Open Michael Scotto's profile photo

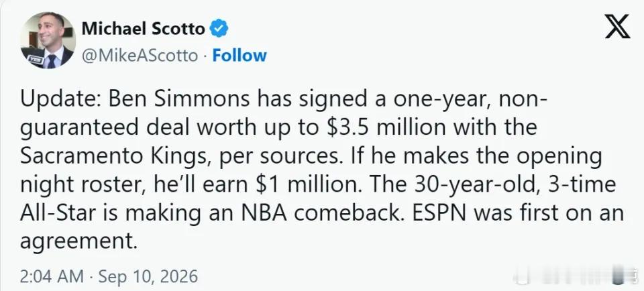click(x=48, y=40)
